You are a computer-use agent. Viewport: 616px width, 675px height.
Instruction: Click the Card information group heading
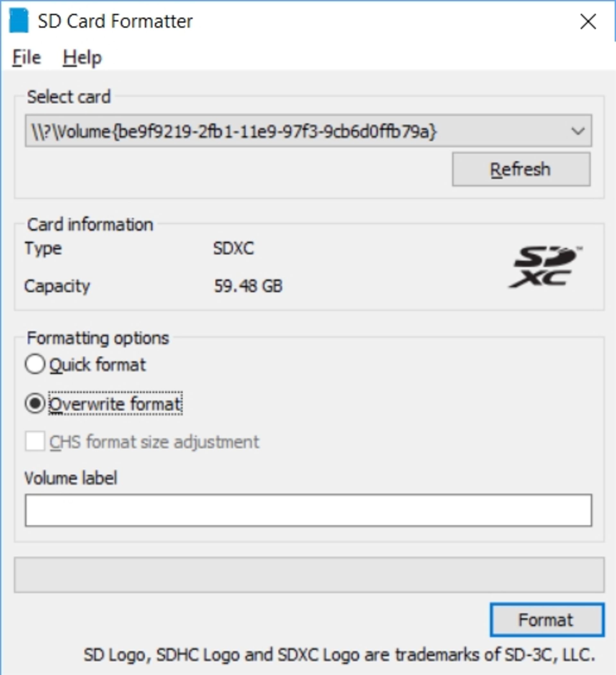90,224
